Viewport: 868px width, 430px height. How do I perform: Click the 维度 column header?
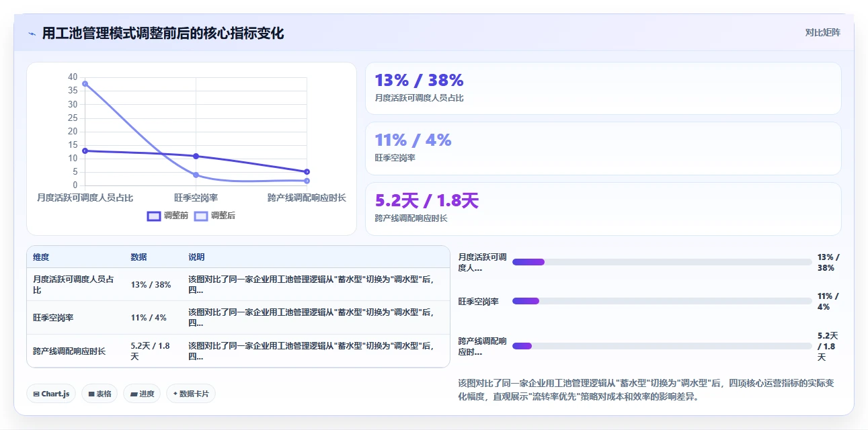(x=41, y=257)
